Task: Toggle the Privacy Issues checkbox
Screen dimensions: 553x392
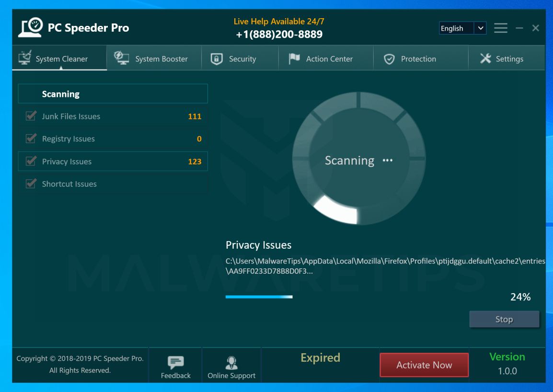Action: coord(31,161)
